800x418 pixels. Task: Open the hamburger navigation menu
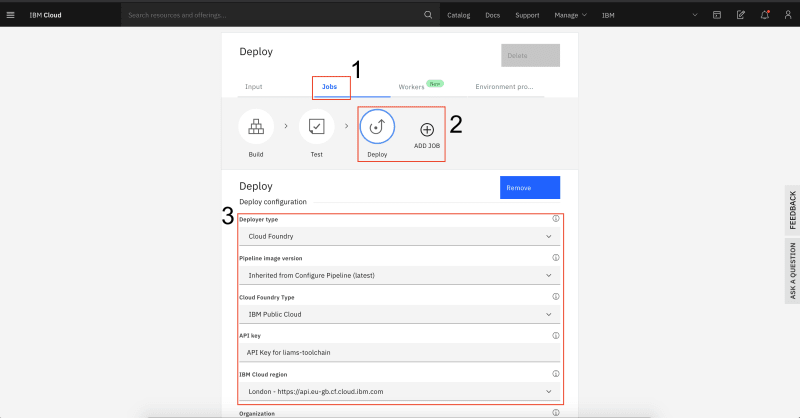[x=10, y=15]
